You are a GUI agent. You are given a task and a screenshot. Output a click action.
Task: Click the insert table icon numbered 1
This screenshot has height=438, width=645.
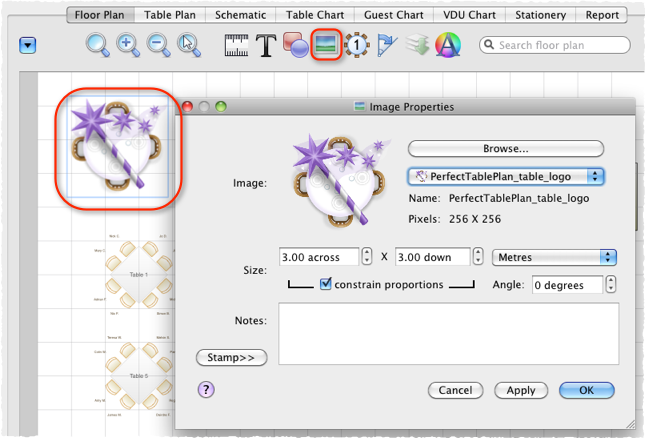pyautogui.click(x=357, y=46)
